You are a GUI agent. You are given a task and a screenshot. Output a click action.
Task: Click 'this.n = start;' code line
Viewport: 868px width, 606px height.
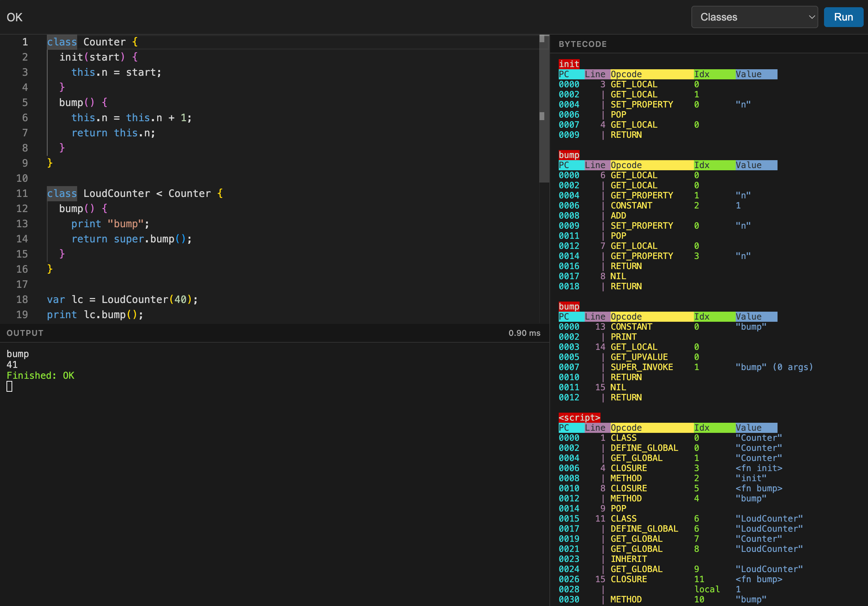point(116,72)
